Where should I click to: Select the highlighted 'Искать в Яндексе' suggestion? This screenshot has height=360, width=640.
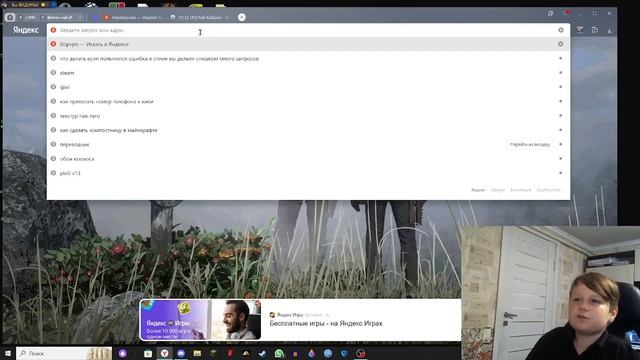(308, 44)
